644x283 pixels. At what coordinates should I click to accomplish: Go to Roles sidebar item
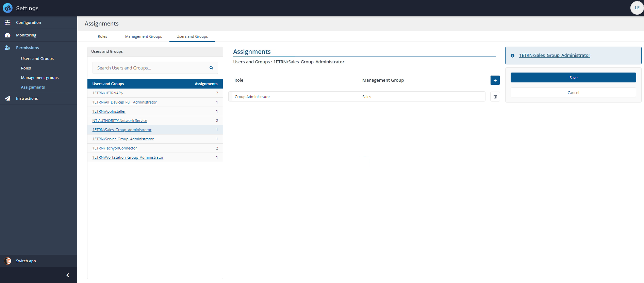coord(26,68)
